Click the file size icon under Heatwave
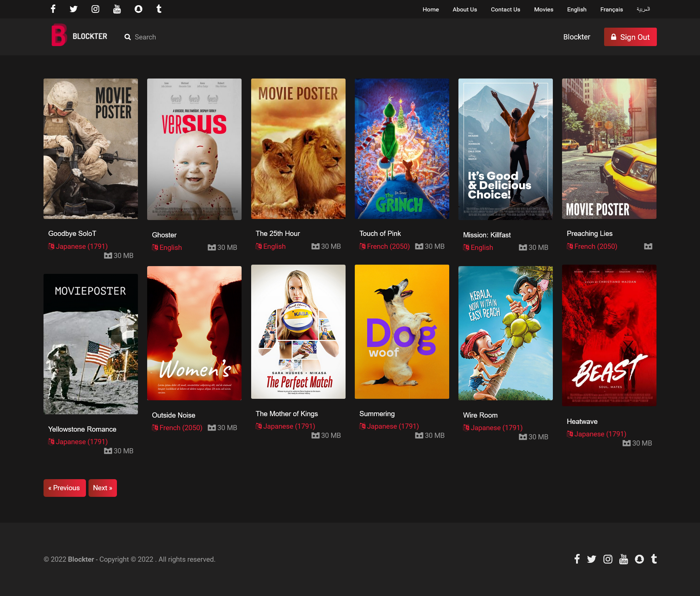Screen dimensions: 700x596 coord(627,443)
